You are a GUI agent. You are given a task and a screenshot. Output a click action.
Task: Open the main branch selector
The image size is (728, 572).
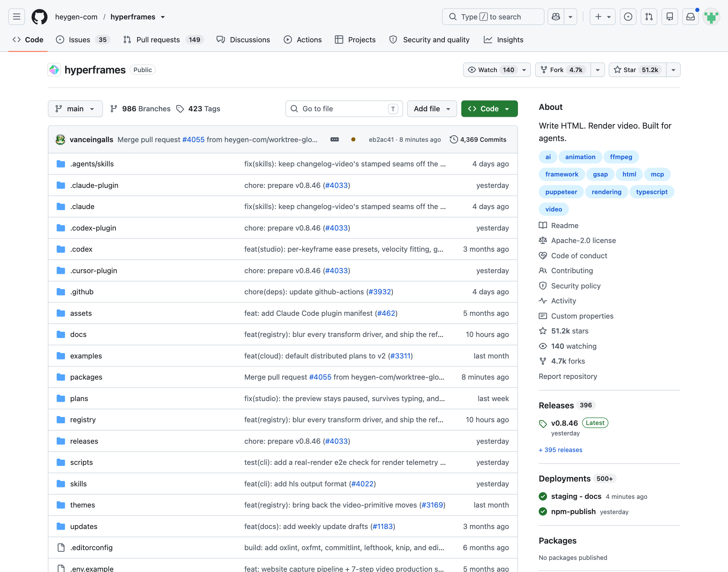tap(75, 109)
